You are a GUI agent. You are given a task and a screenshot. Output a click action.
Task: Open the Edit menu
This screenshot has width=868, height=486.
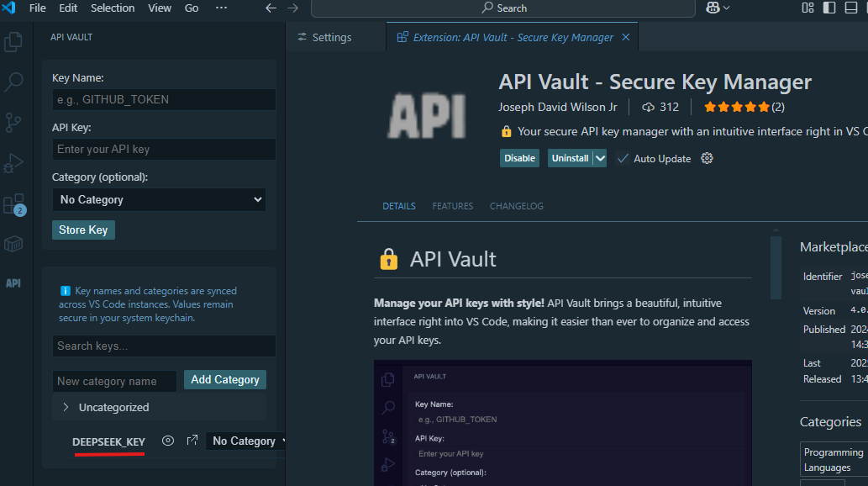click(68, 8)
